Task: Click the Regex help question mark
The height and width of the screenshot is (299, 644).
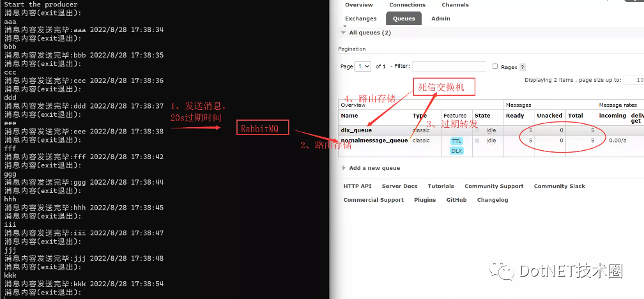Action: pyautogui.click(x=523, y=67)
